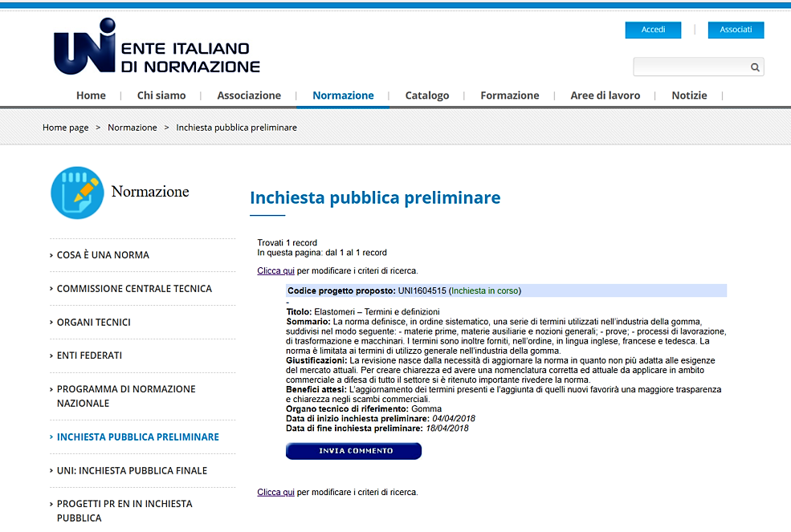791x532 pixels.
Task: Open Aree di lavoro menu
Action: [x=605, y=95]
